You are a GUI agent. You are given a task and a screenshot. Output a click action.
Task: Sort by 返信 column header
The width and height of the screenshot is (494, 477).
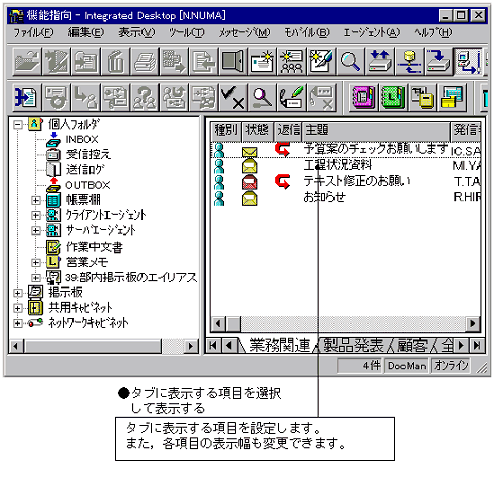point(288,130)
